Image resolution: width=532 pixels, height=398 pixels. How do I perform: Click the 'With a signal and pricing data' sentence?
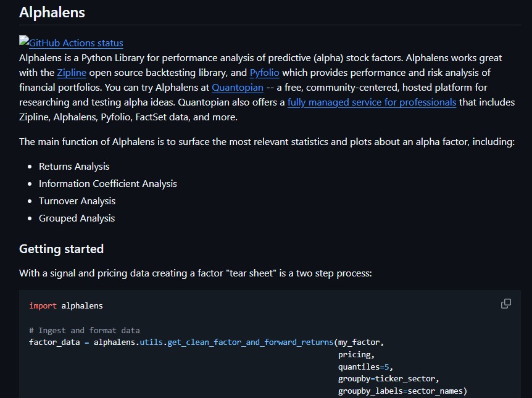click(x=196, y=273)
